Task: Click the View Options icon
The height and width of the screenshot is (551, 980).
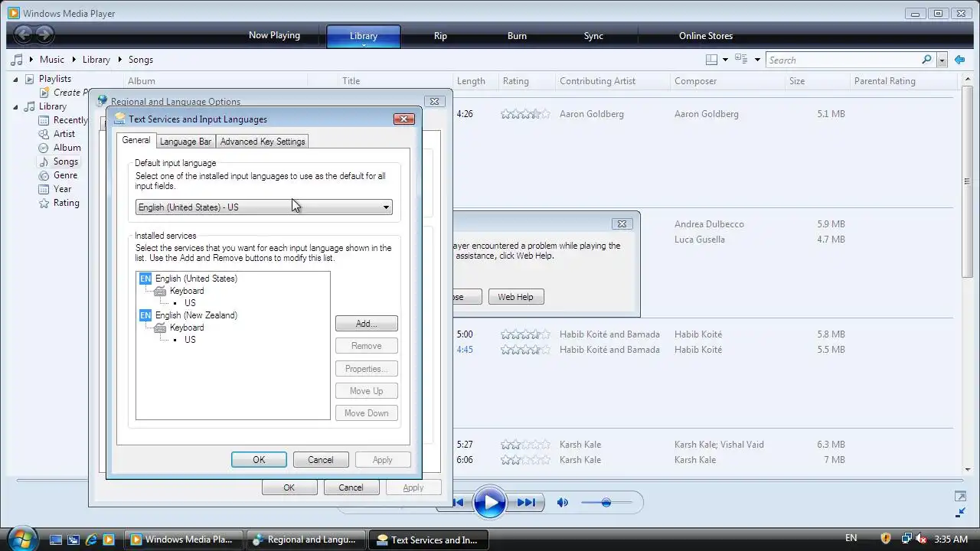Action: (740, 60)
